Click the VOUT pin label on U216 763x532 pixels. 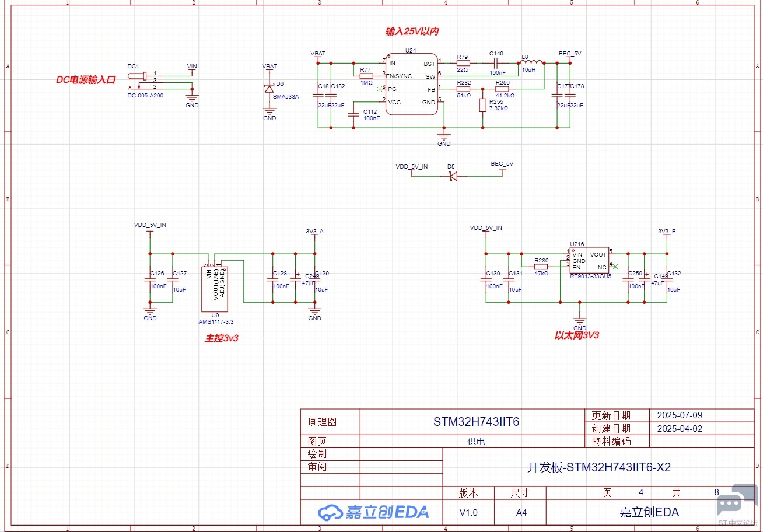point(598,254)
